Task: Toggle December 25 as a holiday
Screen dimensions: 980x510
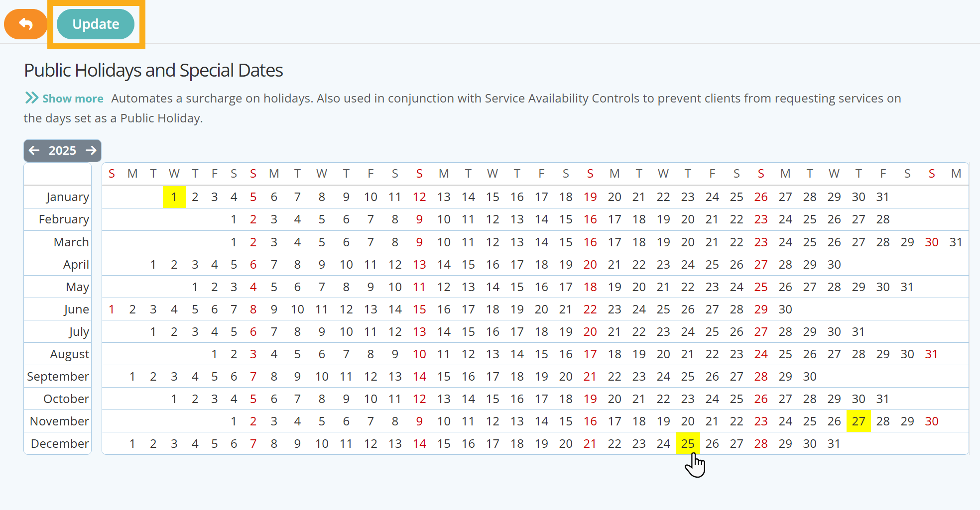Action: point(688,443)
